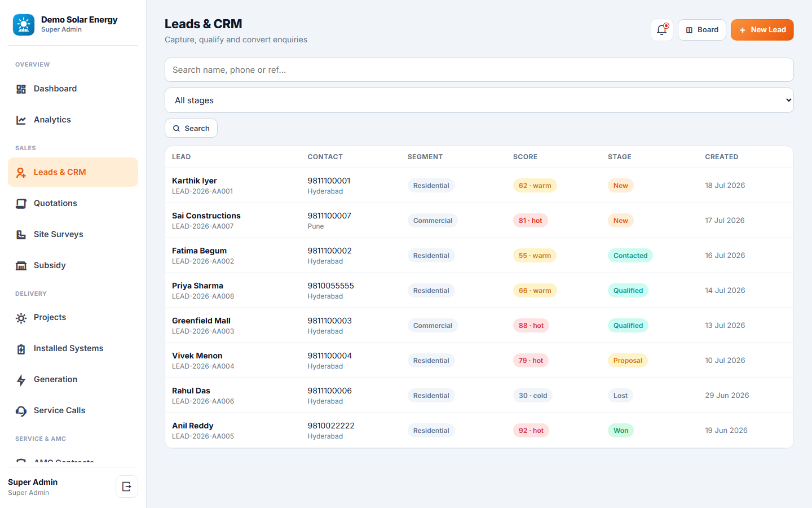The height and width of the screenshot is (508, 812).
Task: Click the Service Calls headset icon
Action: click(x=21, y=411)
